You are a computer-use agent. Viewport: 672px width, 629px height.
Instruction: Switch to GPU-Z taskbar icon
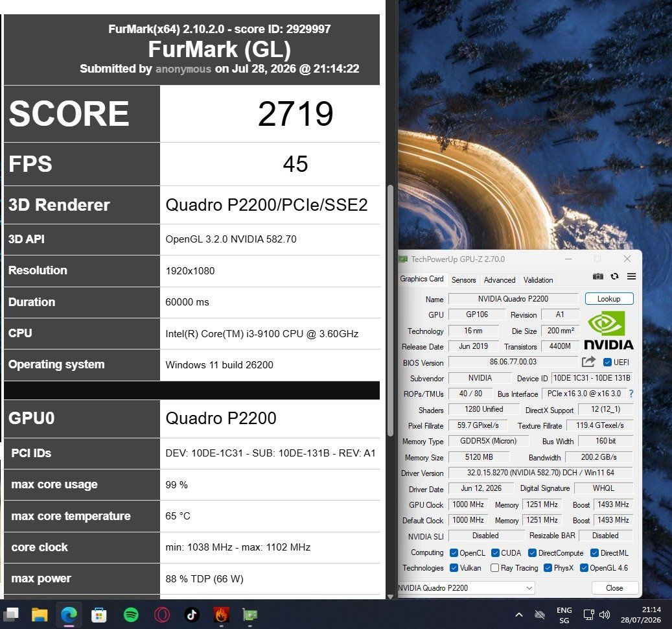coord(250,615)
